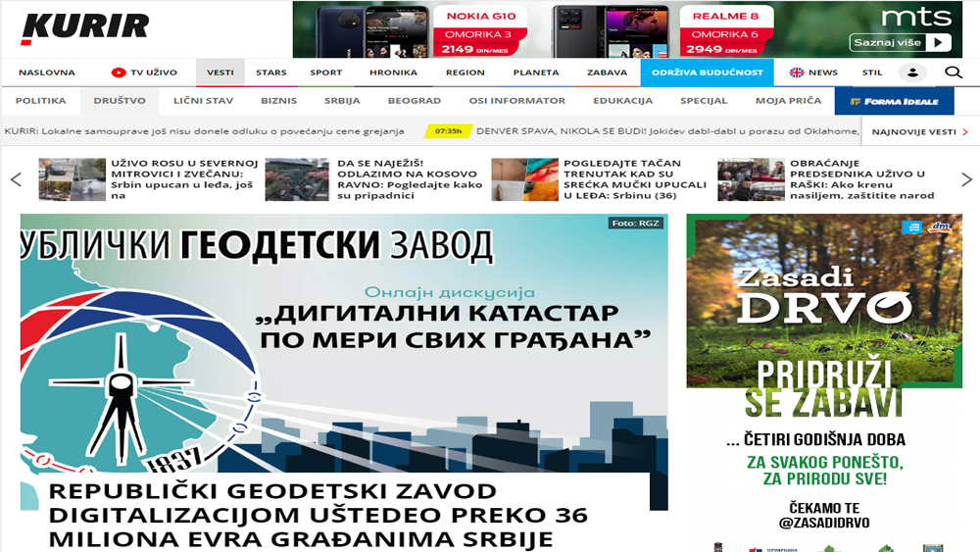Screen dimensions: 980x552
Task: Show previous headlines with left arrow
Action: (17, 180)
